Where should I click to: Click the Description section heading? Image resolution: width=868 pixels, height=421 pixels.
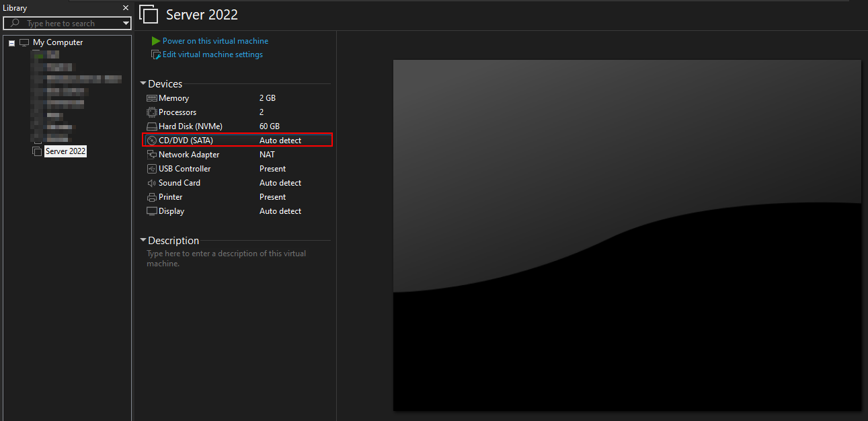[x=173, y=240]
